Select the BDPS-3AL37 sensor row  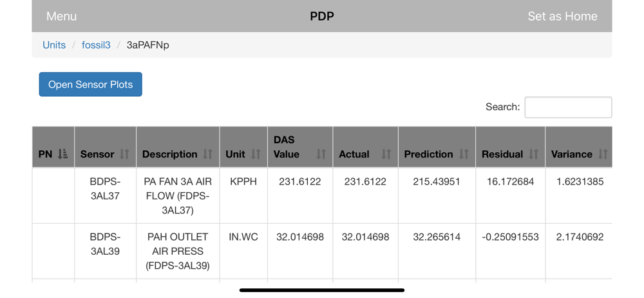click(x=322, y=195)
